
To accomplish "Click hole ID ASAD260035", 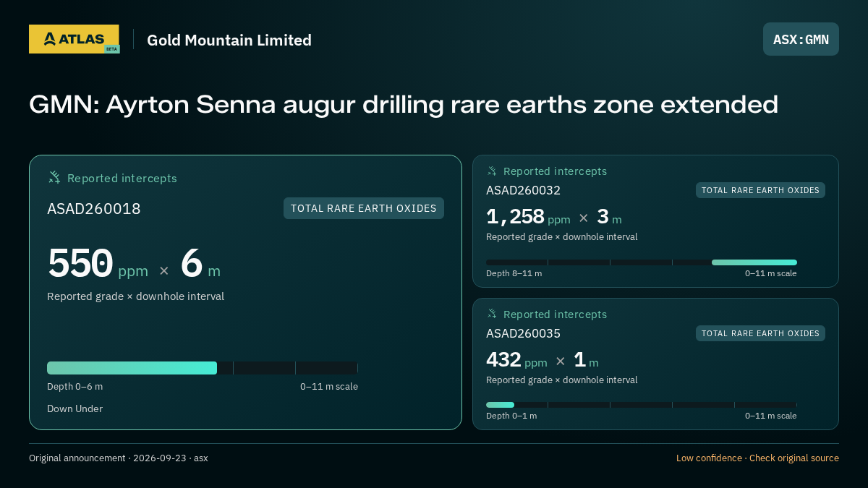I will (523, 333).
